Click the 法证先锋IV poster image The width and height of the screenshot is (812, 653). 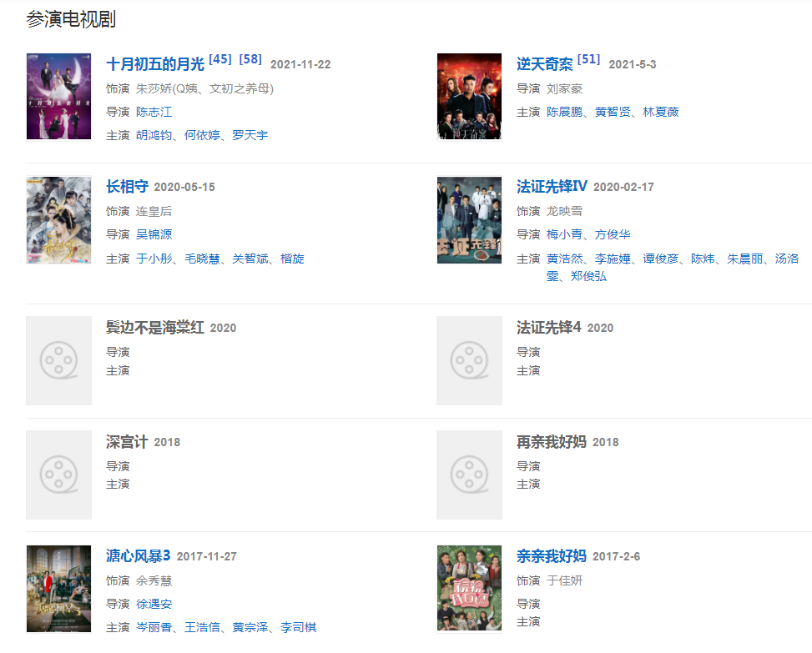469,220
